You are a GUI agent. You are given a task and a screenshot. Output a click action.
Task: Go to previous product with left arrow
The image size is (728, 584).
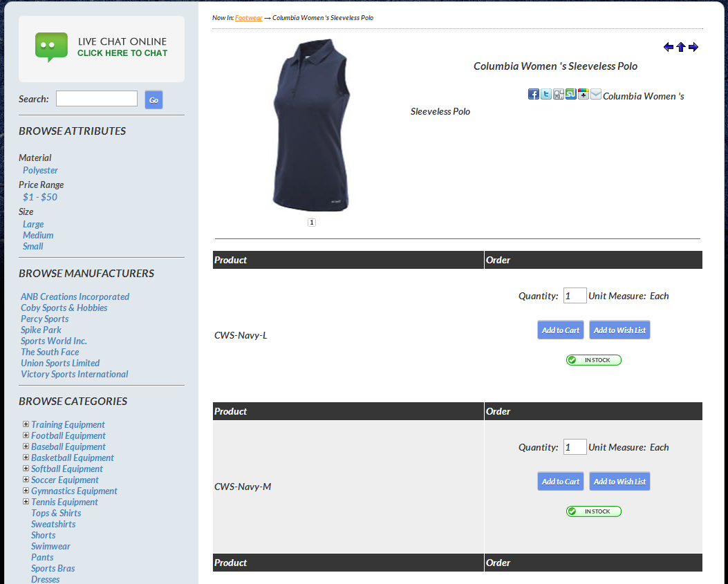tap(668, 47)
